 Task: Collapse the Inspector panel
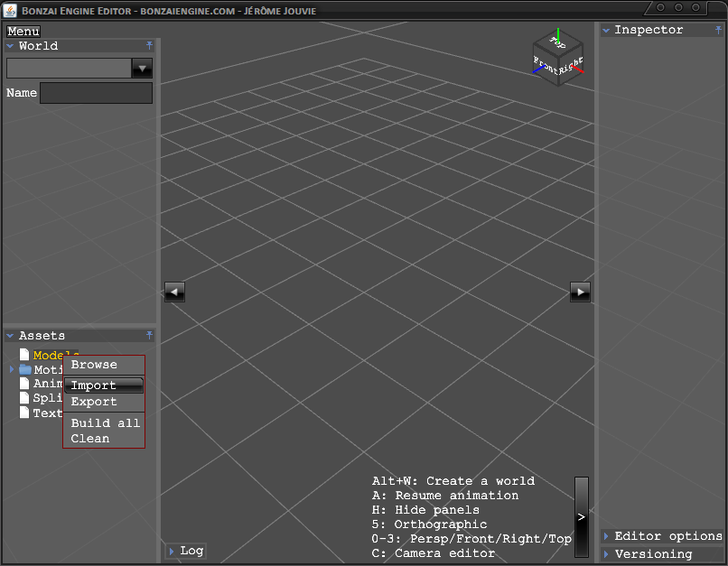pos(606,30)
